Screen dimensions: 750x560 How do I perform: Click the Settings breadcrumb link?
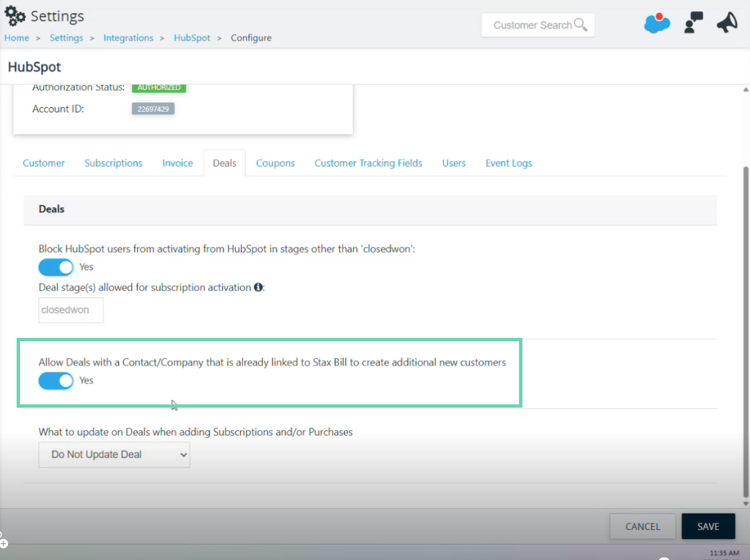[x=67, y=38]
